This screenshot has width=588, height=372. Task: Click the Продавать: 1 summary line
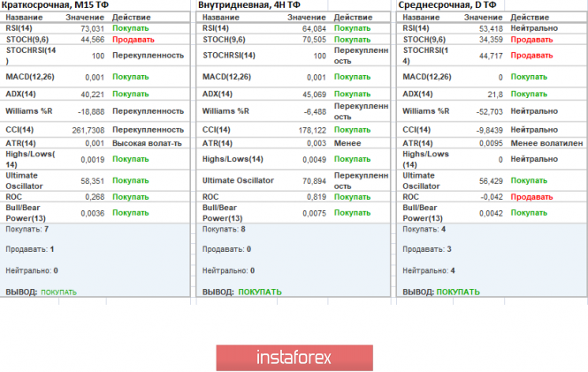(30, 249)
